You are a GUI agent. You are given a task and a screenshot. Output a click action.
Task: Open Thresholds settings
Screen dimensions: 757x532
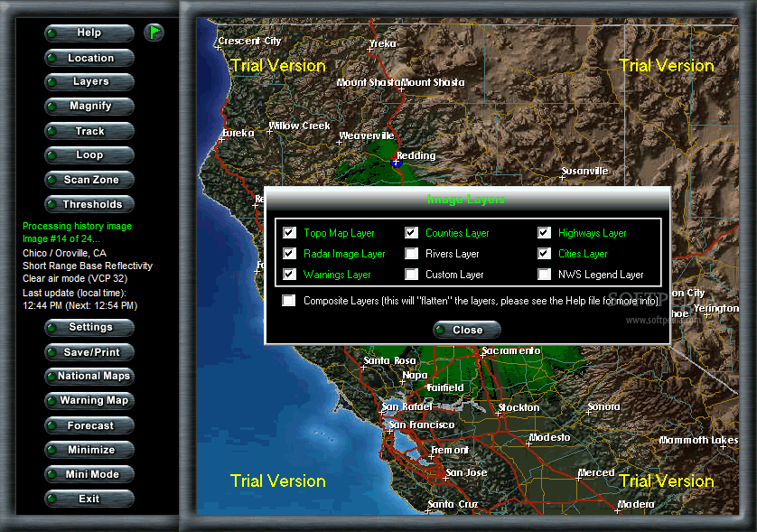click(89, 204)
